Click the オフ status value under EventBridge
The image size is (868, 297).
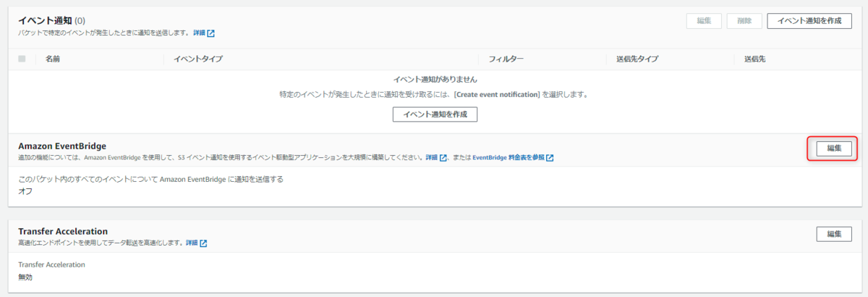[25, 191]
